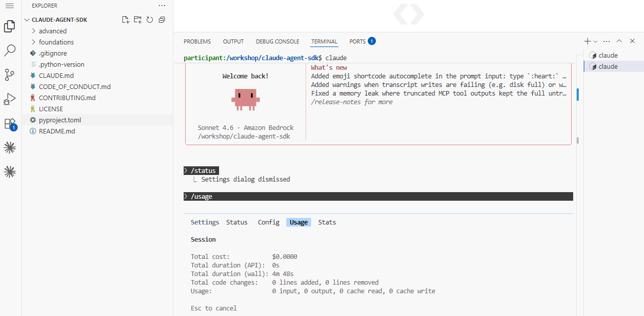The width and height of the screenshot is (644, 316).
Task: Open the Run and Debug view
Action: [9, 99]
